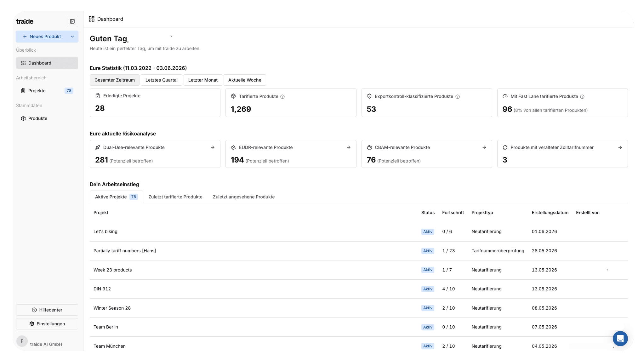Click date 01.06.2026

click(544, 231)
